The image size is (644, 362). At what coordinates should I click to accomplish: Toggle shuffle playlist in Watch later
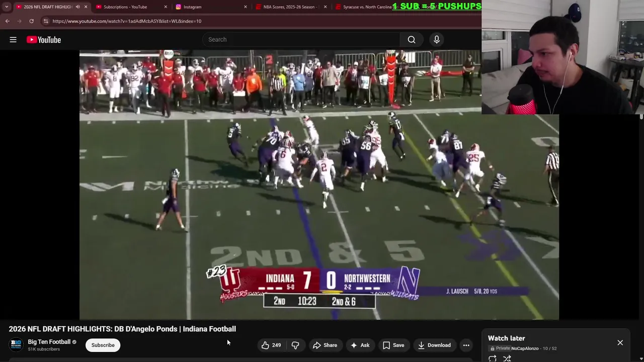coord(507,358)
